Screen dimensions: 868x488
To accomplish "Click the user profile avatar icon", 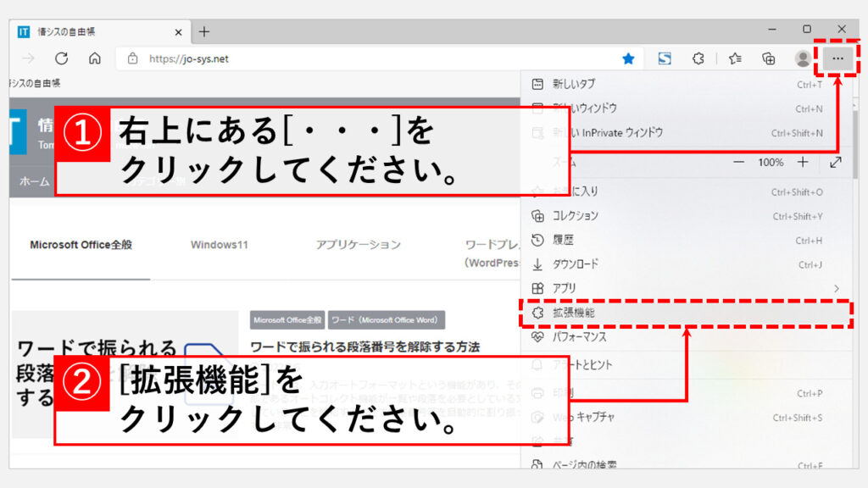I will point(802,58).
